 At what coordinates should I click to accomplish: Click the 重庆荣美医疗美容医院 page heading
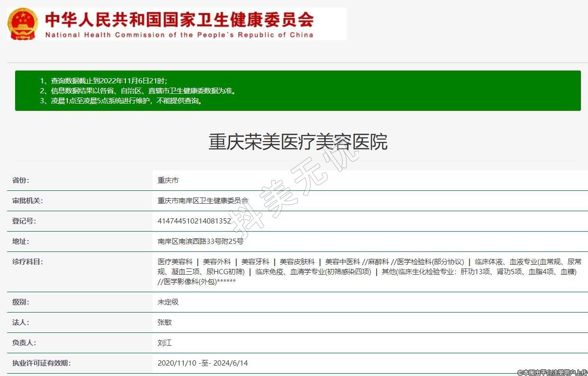click(x=298, y=142)
